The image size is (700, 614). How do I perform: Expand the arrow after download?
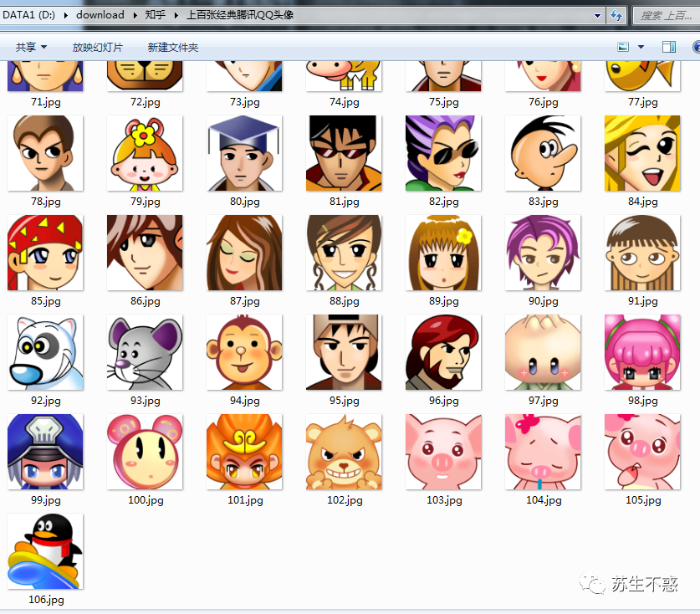click(x=135, y=15)
